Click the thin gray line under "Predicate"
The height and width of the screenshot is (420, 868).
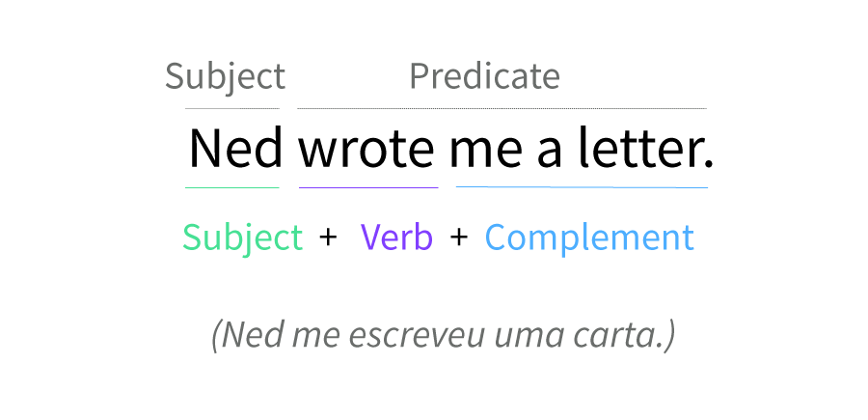click(502, 108)
